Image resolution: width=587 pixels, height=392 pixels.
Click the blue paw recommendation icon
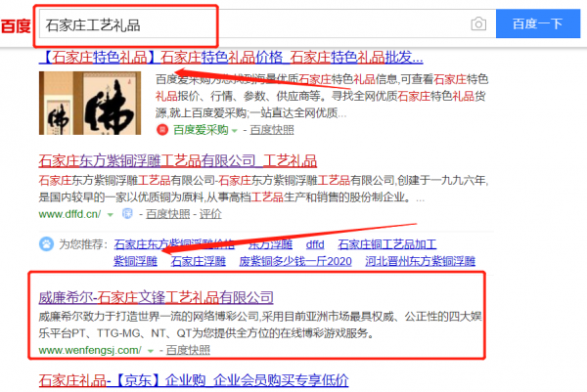[x=46, y=244]
